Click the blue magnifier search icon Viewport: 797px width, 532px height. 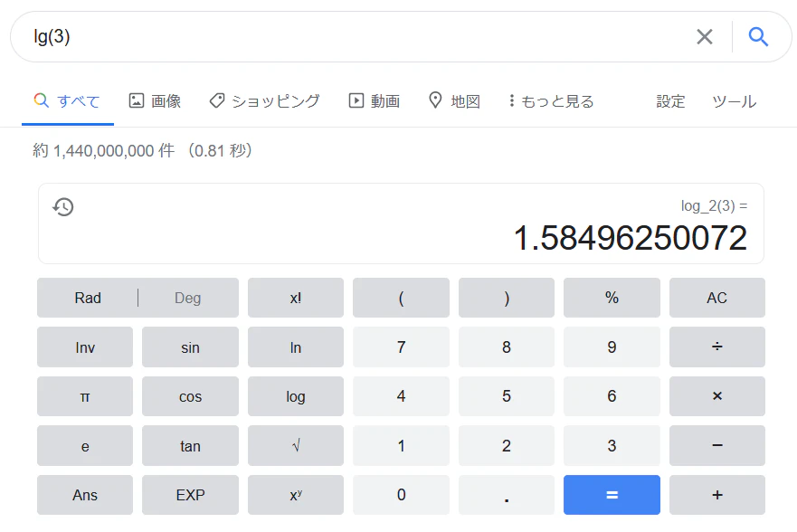click(x=758, y=36)
